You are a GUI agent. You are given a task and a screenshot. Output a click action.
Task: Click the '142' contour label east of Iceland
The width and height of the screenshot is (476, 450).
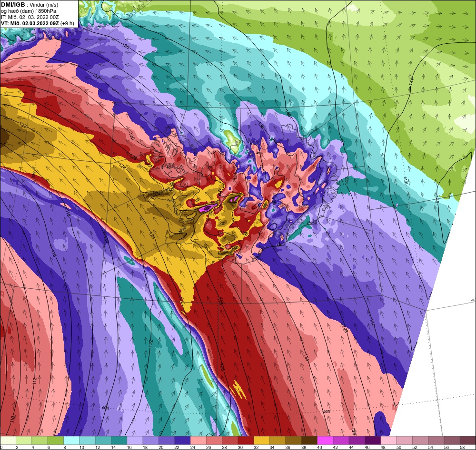point(347,181)
